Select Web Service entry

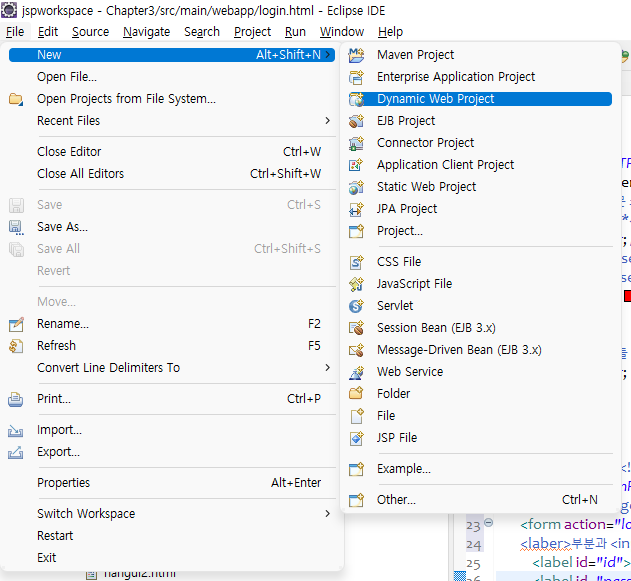480,372
